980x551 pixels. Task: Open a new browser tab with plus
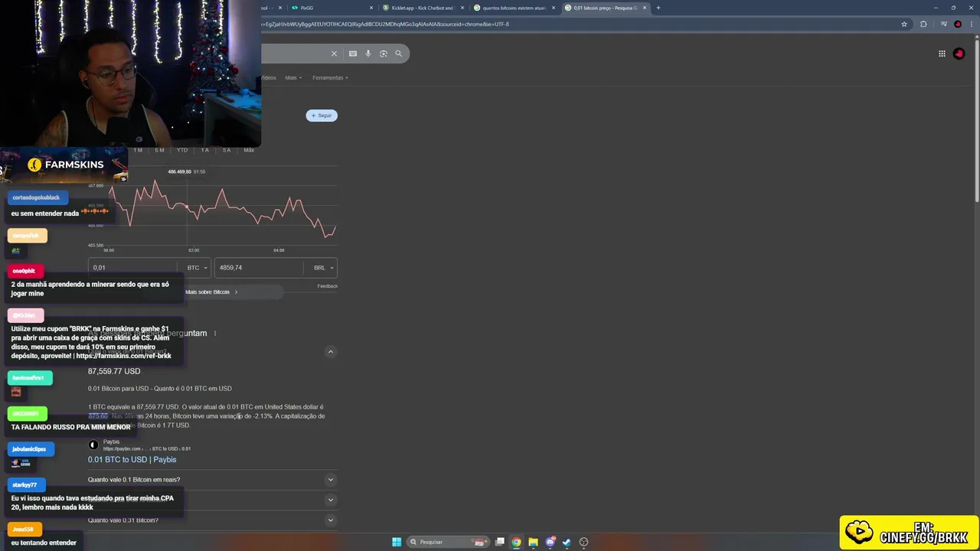click(658, 8)
